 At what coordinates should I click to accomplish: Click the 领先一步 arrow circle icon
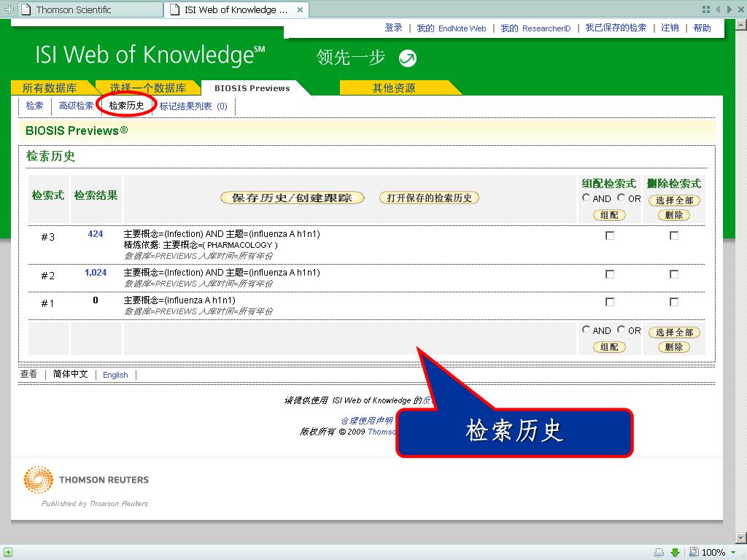(407, 58)
